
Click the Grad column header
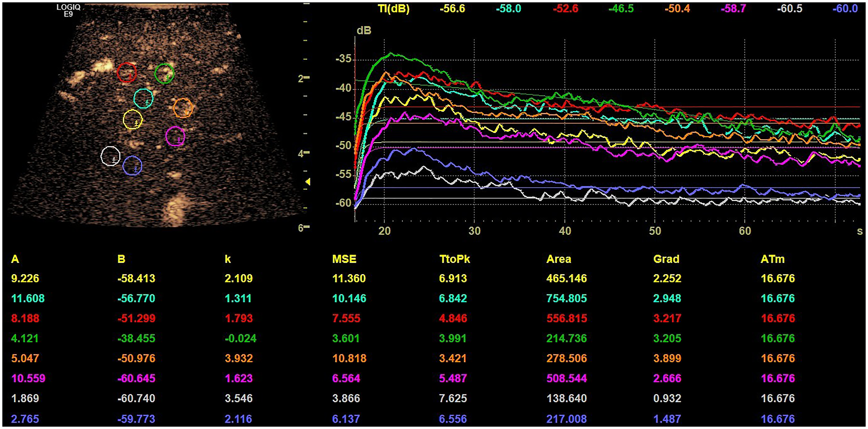click(666, 259)
